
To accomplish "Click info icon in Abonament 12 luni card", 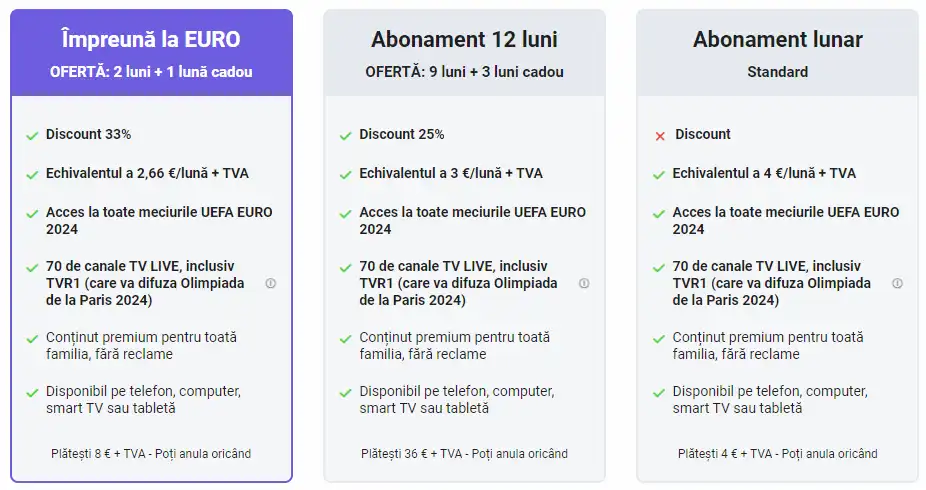I will pos(584,284).
